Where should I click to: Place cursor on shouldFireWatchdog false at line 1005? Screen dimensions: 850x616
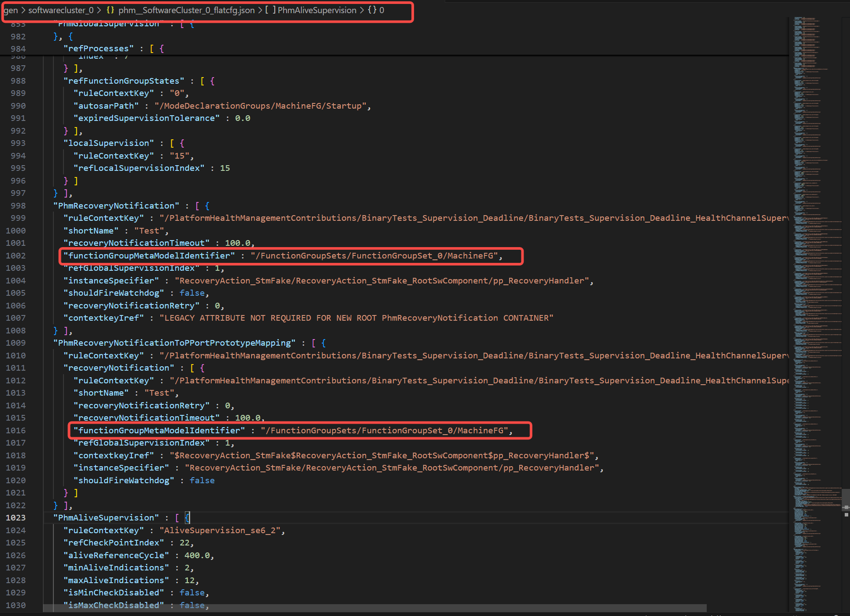click(x=192, y=293)
